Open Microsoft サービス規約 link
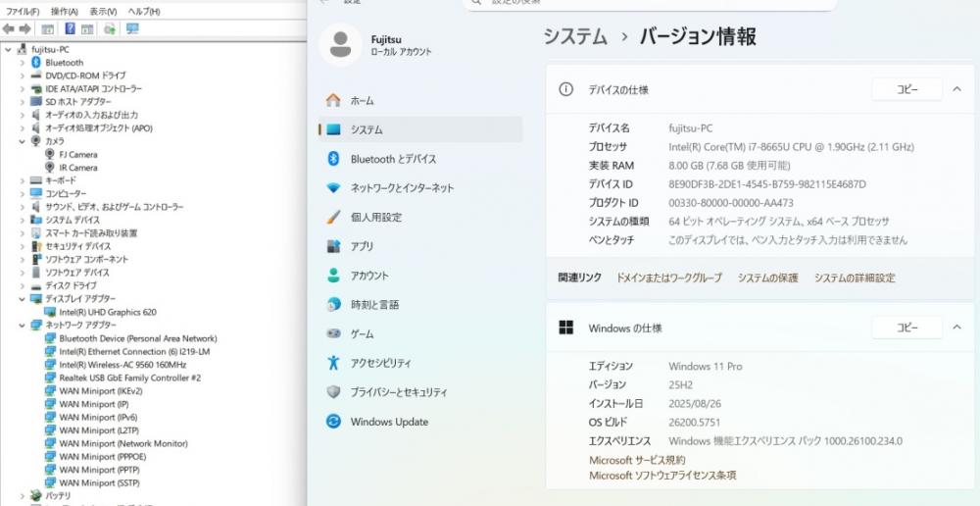The image size is (980, 506). tap(637, 460)
